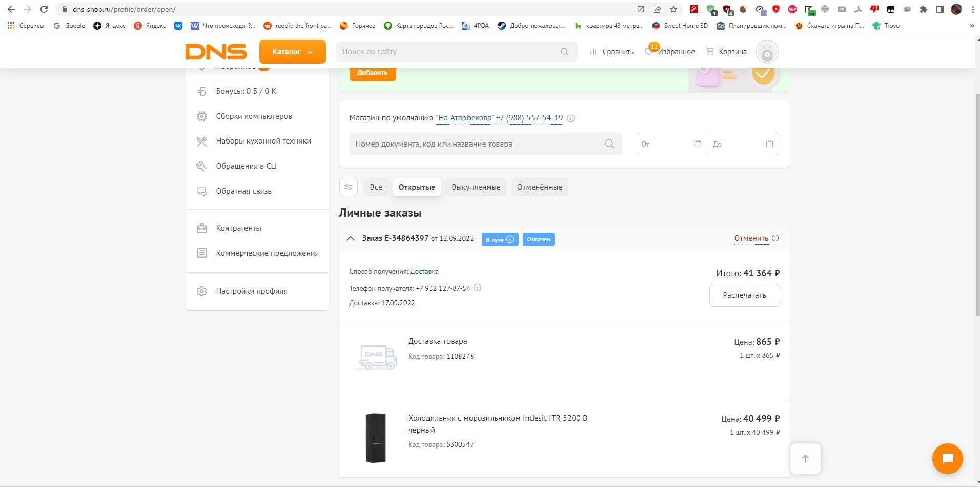Switch to the Все orders tab

pos(376,187)
